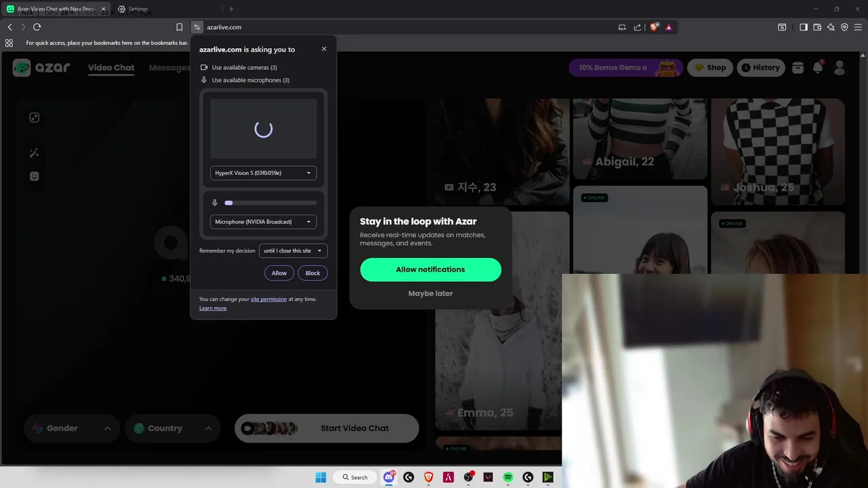Screen dimensions: 868x488
Task: Open the Brave VPN shield icon
Action: [x=844, y=27]
